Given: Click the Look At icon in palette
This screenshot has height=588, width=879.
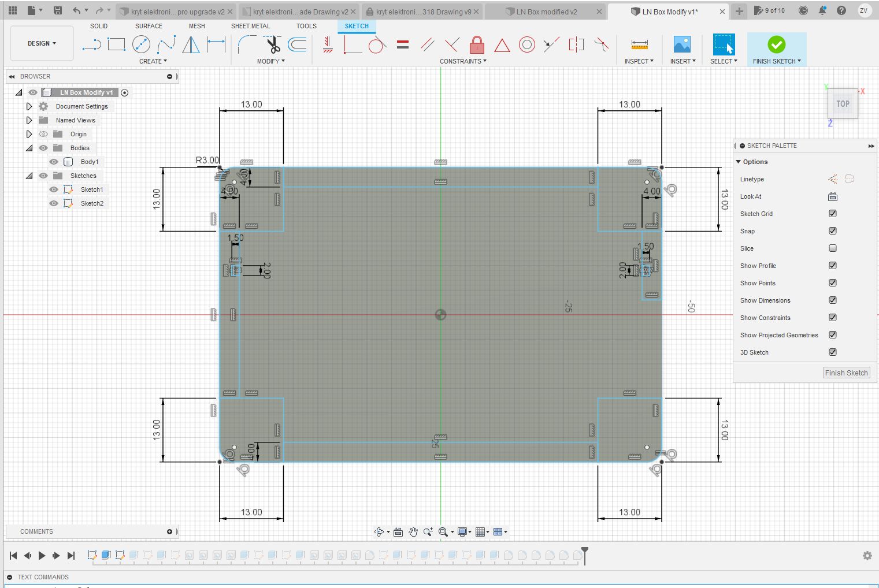Looking at the screenshot, I should point(832,196).
